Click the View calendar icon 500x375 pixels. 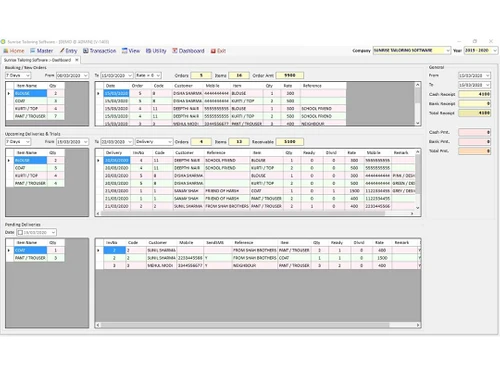(124, 51)
